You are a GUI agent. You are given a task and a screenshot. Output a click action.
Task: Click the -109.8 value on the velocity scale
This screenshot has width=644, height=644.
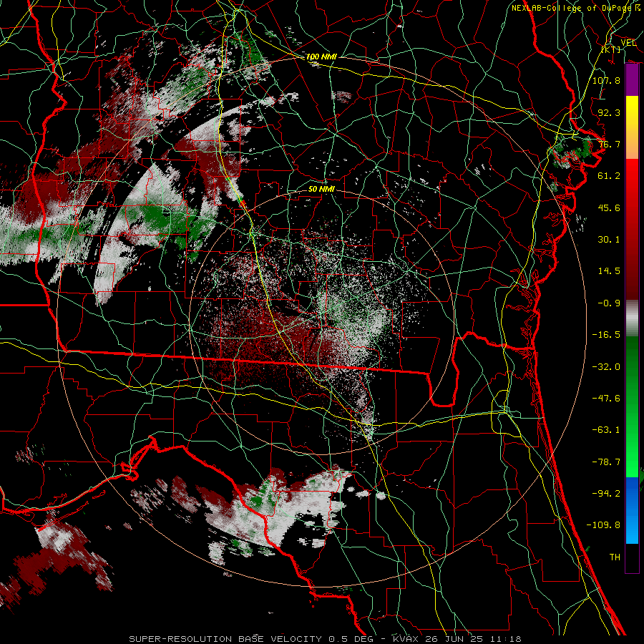pyautogui.click(x=603, y=525)
